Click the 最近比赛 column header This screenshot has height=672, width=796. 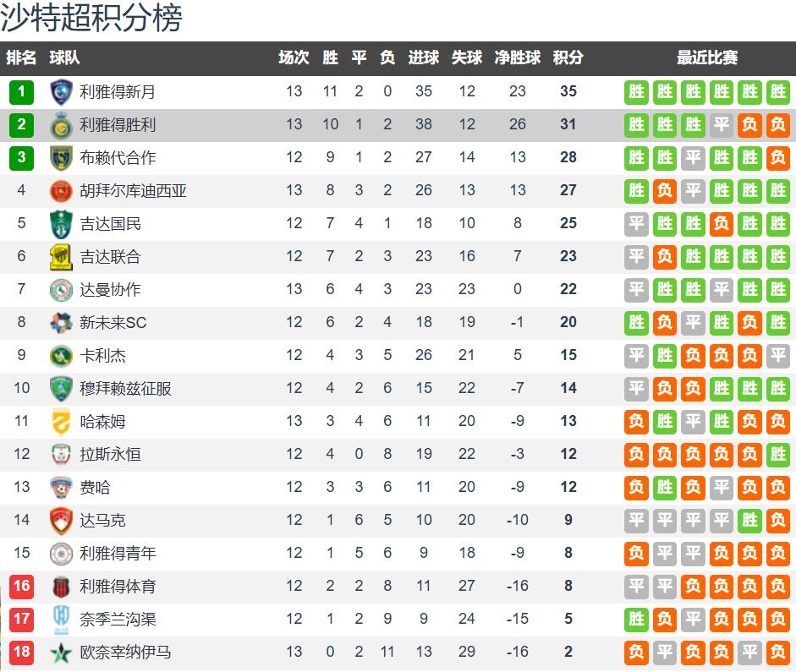tap(707, 57)
